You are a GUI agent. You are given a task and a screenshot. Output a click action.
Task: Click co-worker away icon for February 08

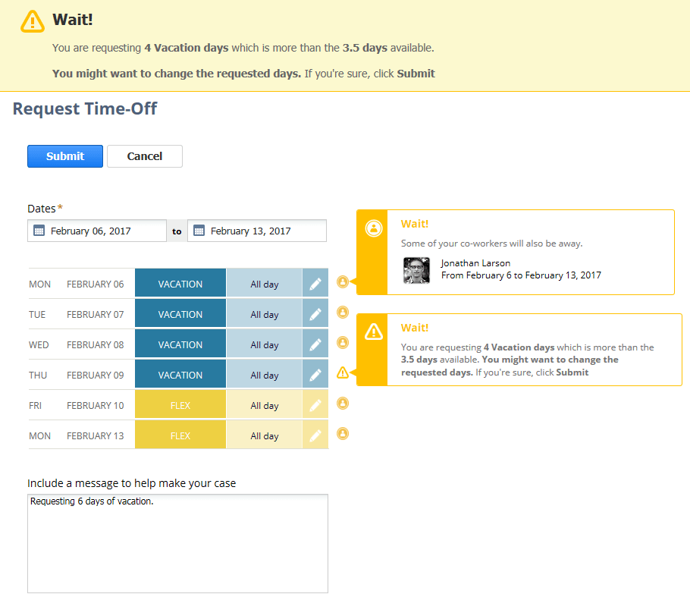pos(343,343)
